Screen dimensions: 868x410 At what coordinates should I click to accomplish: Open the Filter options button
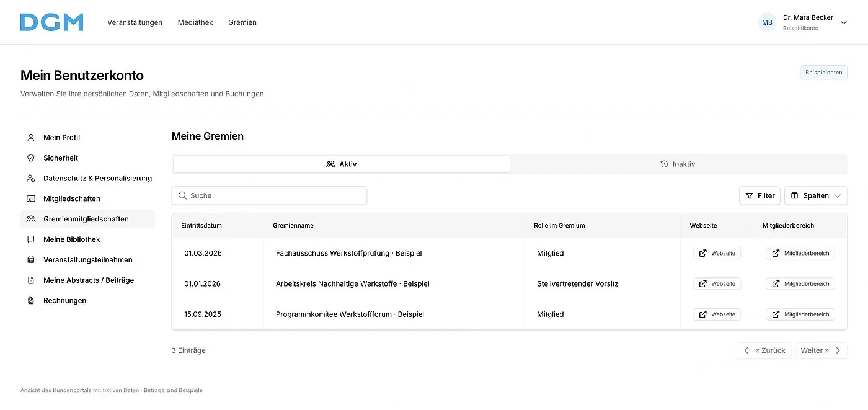[759, 195]
